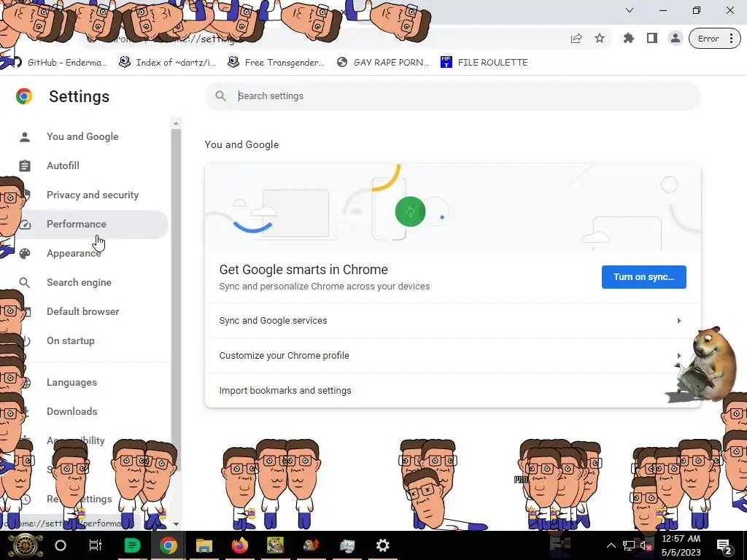Open Default browser section
747x560 pixels.
(83, 311)
